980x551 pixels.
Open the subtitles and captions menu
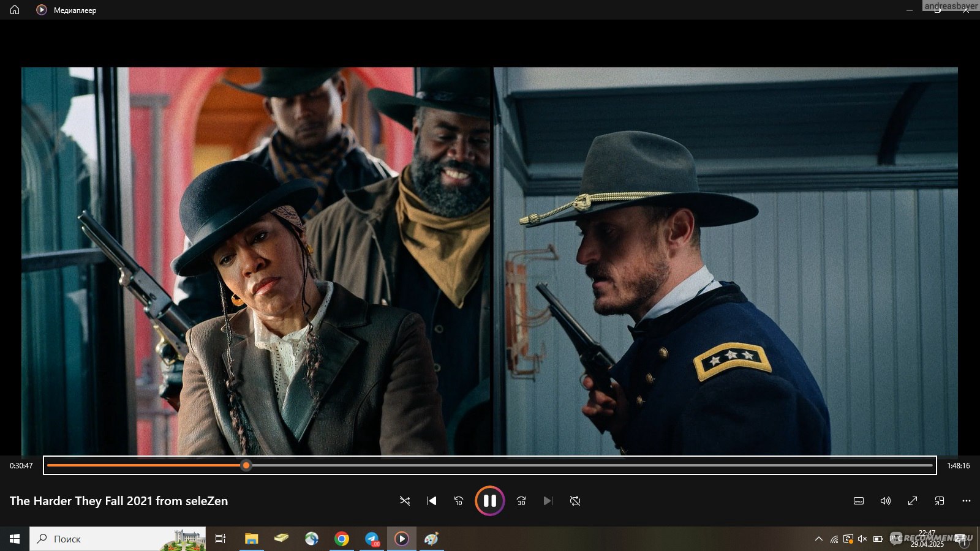pyautogui.click(x=859, y=501)
